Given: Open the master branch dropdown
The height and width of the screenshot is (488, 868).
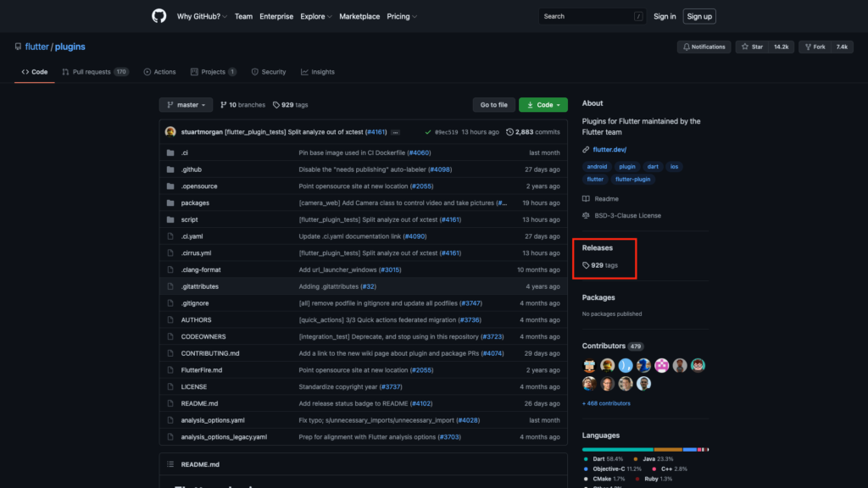Looking at the screenshot, I should pos(186,104).
